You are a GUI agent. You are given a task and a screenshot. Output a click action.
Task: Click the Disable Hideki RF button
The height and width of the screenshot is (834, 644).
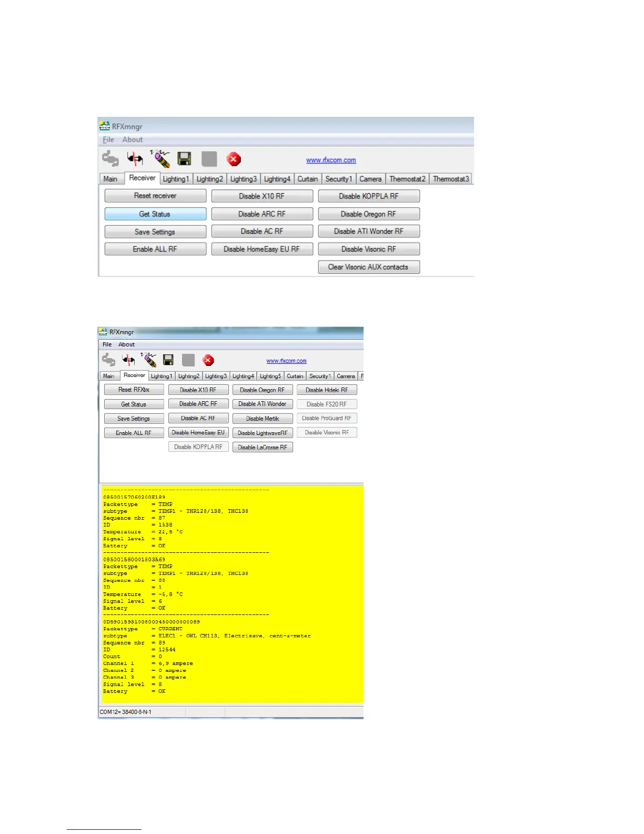[x=327, y=390]
